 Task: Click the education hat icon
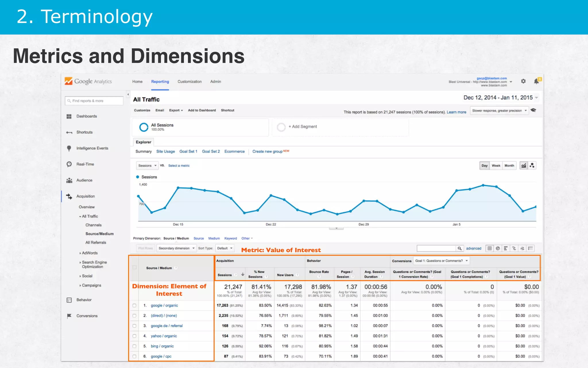pyautogui.click(x=533, y=110)
